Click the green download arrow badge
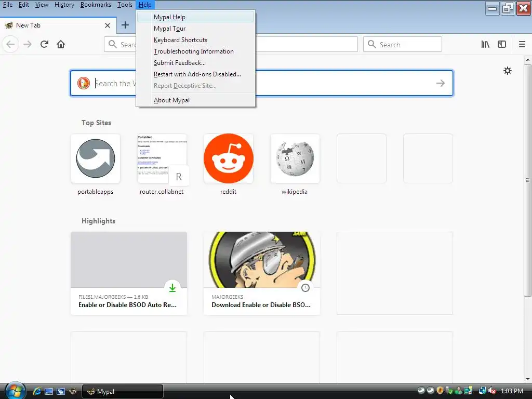The width and height of the screenshot is (532, 399). pyautogui.click(x=172, y=288)
